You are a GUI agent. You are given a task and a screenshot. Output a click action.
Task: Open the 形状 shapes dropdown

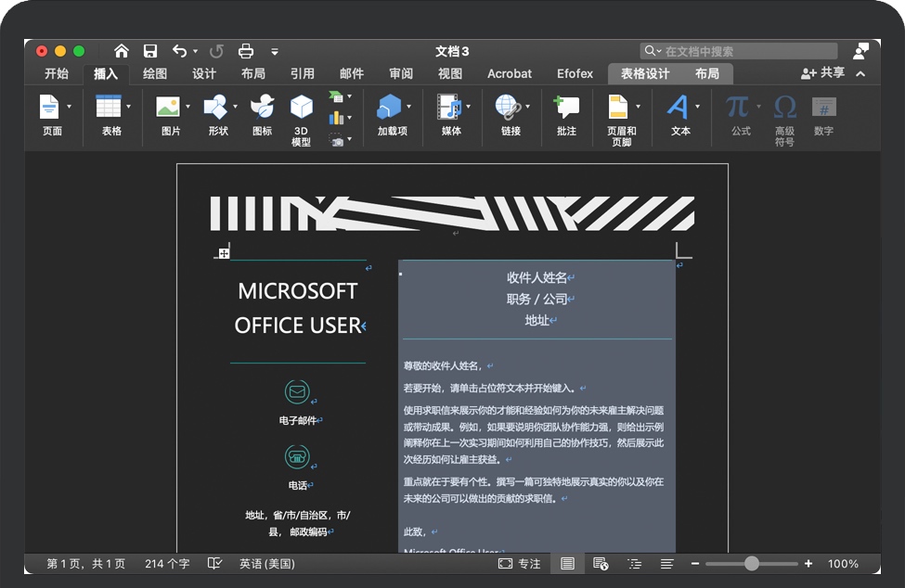[235, 108]
